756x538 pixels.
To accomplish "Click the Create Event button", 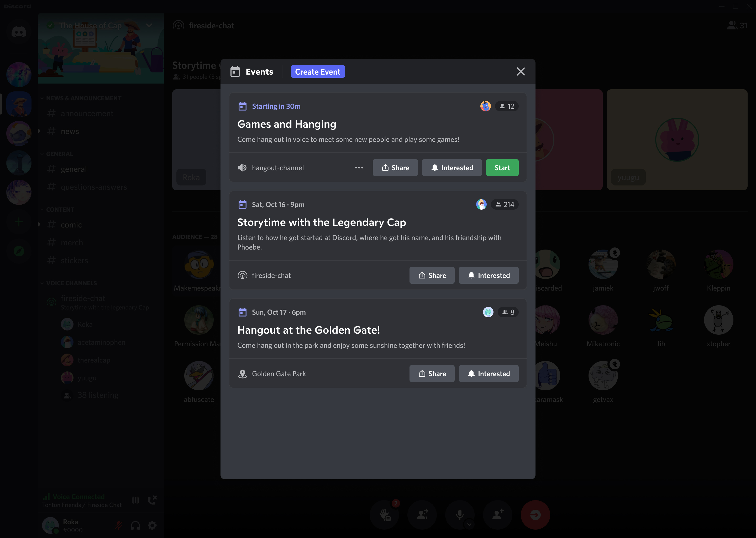I will (317, 71).
